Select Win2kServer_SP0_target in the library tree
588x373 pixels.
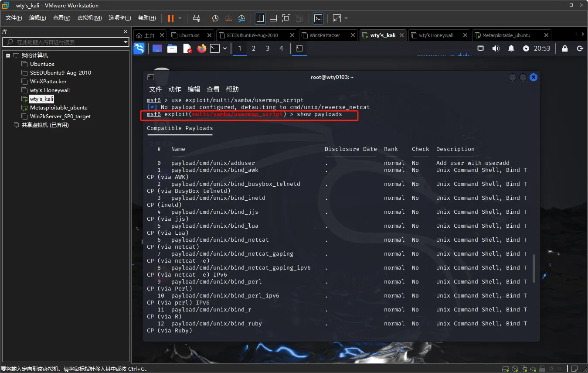point(60,116)
